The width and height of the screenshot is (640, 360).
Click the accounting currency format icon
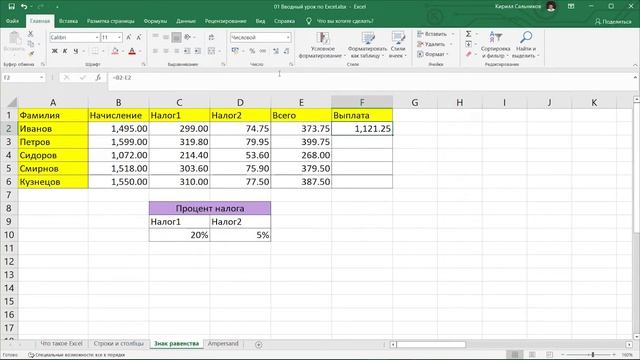[235, 51]
